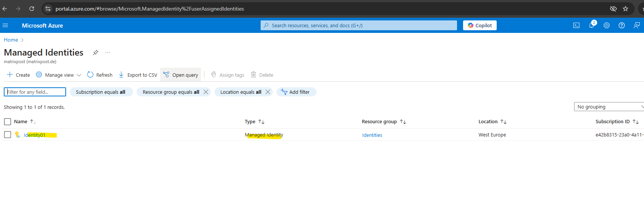Click the matrixpost (matrixpost.de) directory text
The width and height of the screenshot is (644, 220).
(30, 62)
